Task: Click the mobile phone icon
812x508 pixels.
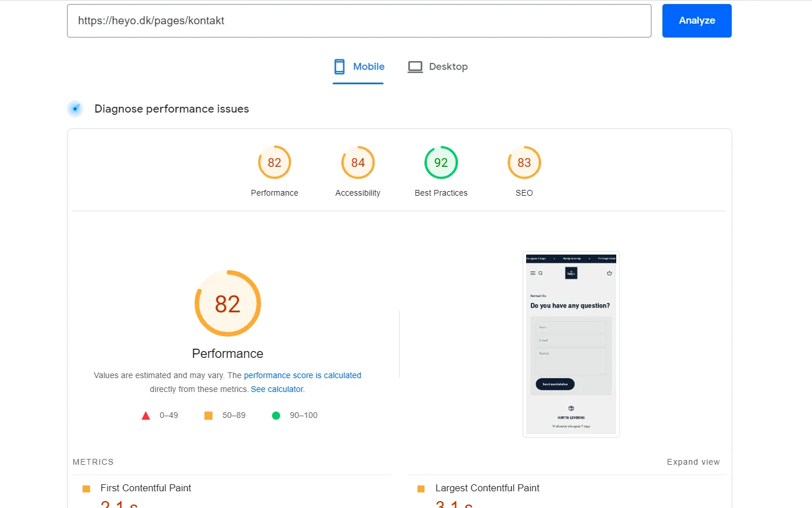Action: click(340, 67)
